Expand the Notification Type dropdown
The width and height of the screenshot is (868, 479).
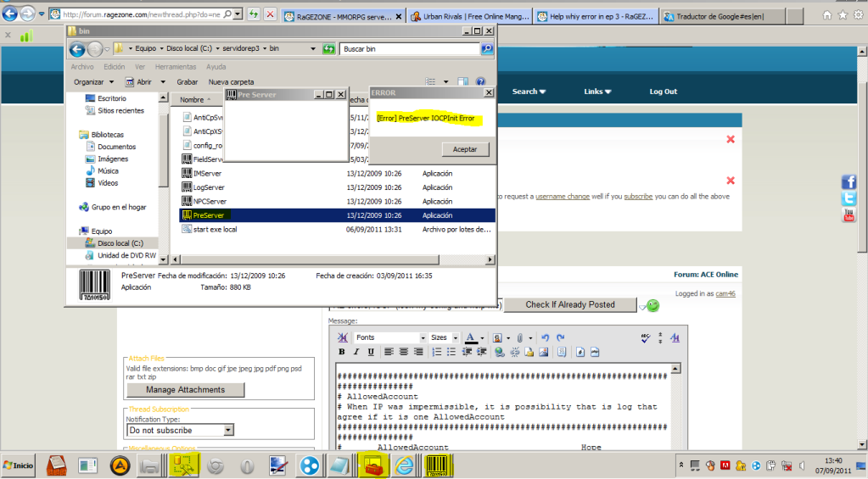pos(227,431)
